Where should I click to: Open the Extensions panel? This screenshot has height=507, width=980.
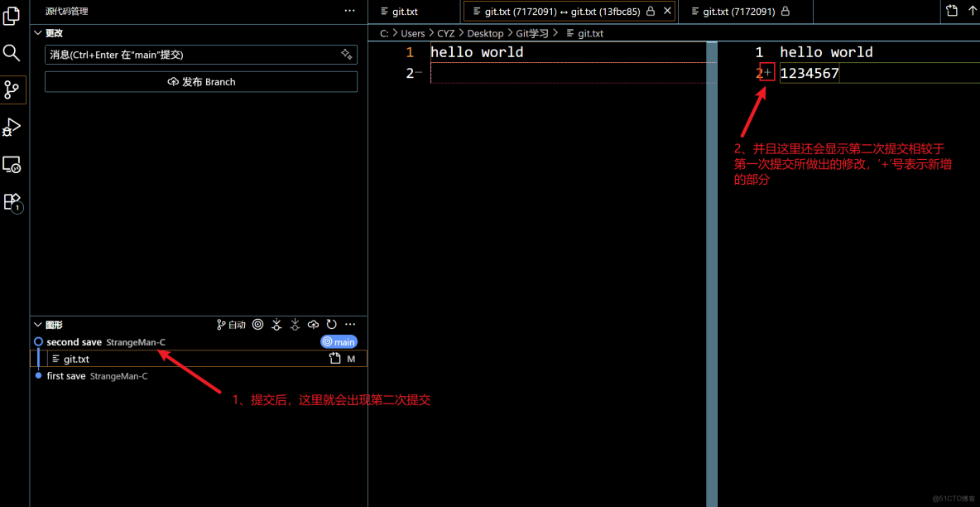12,201
